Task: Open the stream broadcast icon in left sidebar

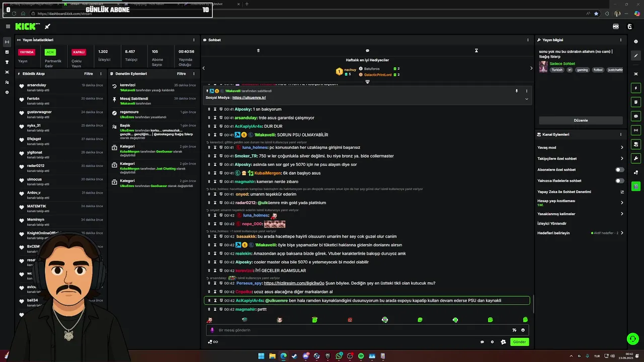Action: tap(7, 42)
